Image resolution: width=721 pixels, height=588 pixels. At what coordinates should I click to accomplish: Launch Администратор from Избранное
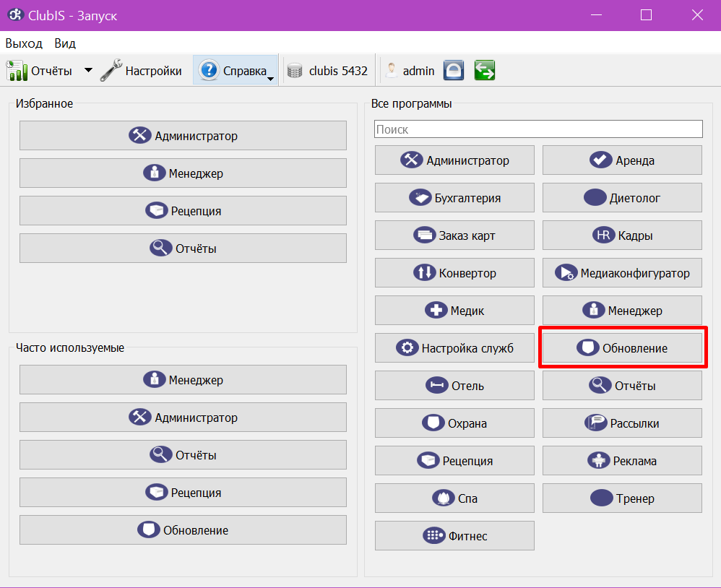click(183, 135)
